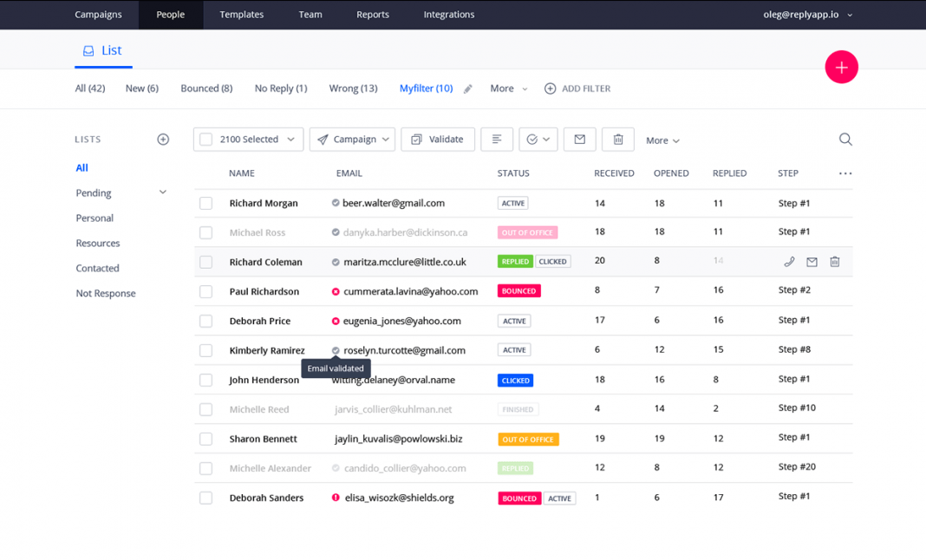Screen dimensions: 926x560
Task: Show the No Reply (1) filter
Action: [x=281, y=88]
